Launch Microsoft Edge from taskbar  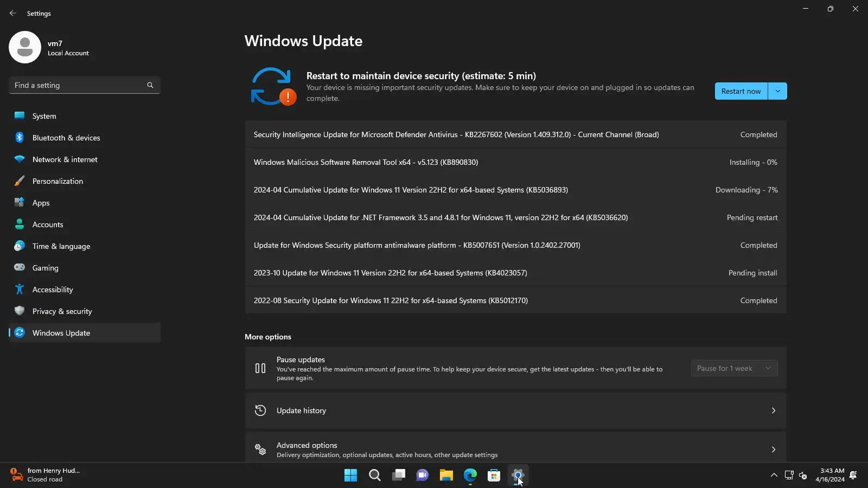pyautogui.click(x=470, y=476)
